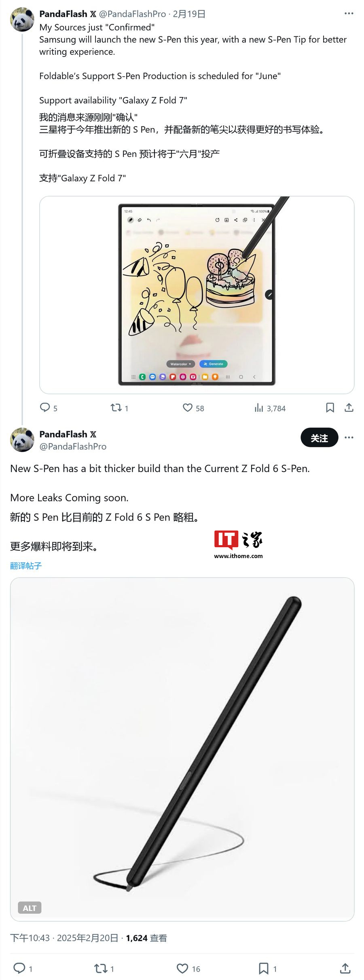View analytics showing 3,784 views
364x980 pixels.
(270, 408)
